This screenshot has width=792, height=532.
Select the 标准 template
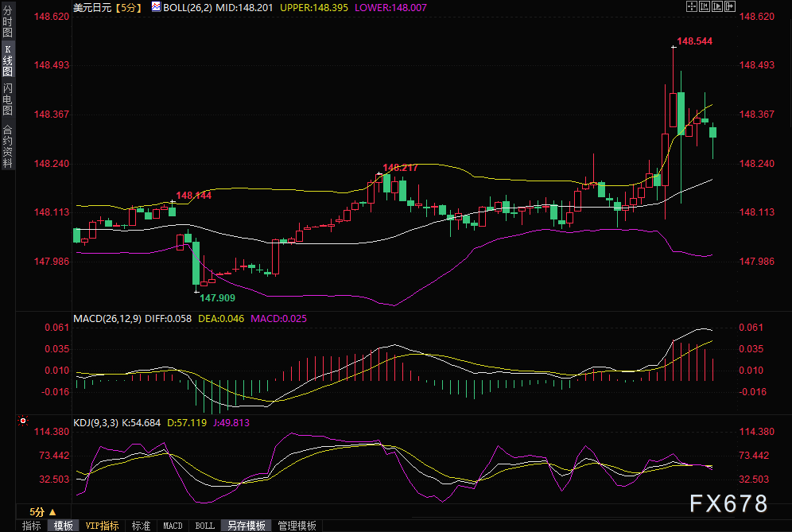(141, 526)
